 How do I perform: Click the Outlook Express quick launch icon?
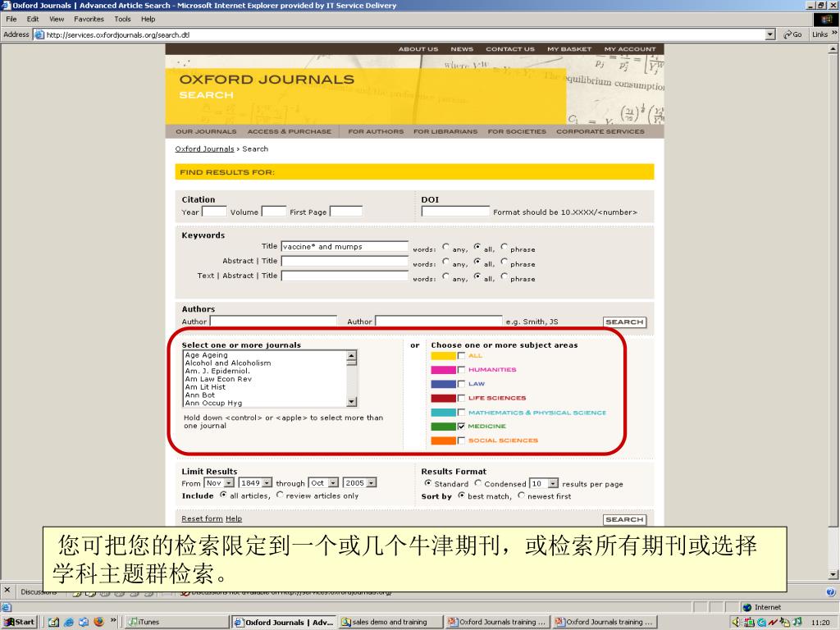point(84,622)
